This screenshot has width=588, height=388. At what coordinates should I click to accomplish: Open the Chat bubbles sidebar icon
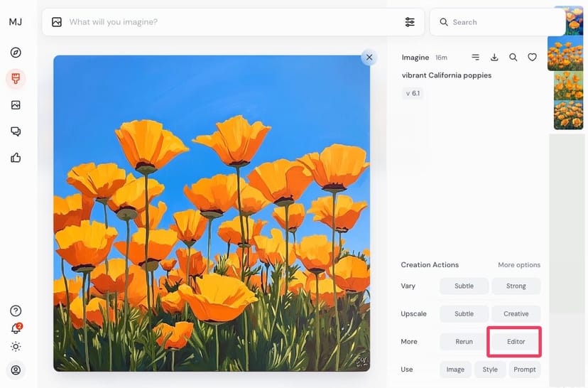16,131
